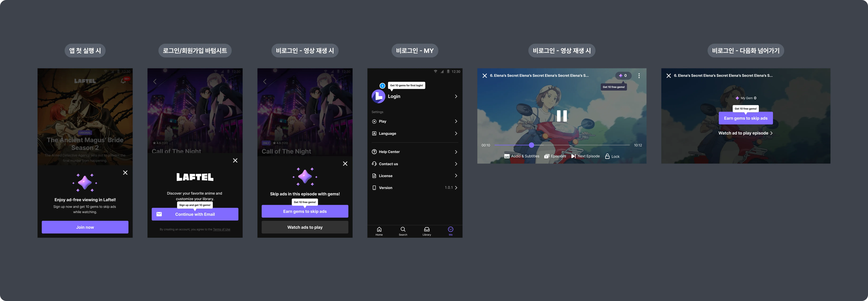
Task: Expand the License row chevron
Action: 456,176
